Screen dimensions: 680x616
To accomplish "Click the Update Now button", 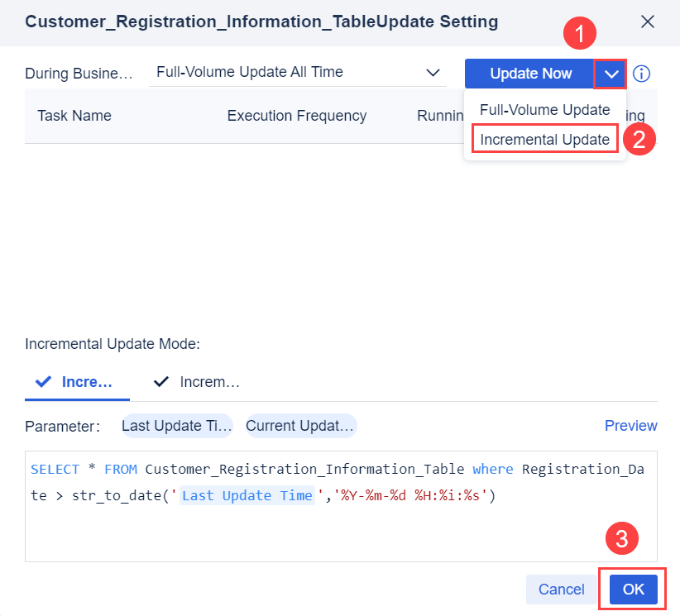I will (x=529, y=74).
